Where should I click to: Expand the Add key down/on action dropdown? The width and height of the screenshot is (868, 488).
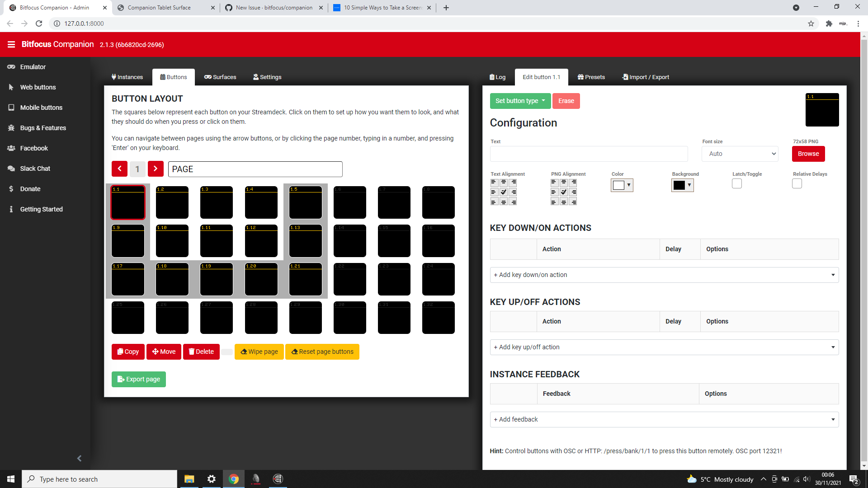[x=664, y=275]
